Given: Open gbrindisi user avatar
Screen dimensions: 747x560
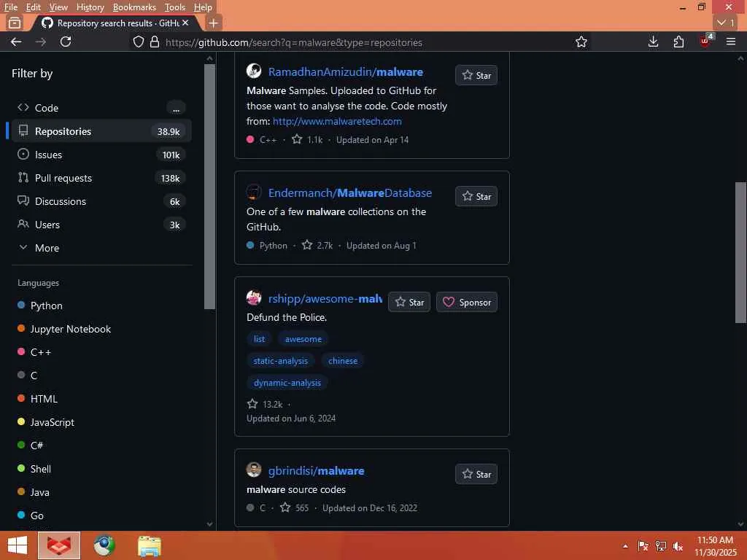Looking at the screenshot, I should coord(253,470).
